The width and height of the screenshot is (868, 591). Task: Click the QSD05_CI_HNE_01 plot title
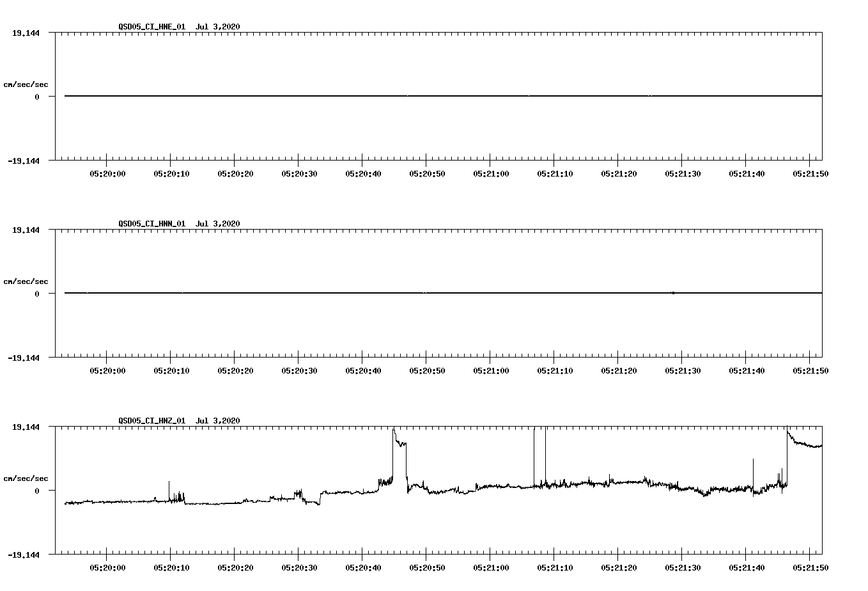pos(179,26)
